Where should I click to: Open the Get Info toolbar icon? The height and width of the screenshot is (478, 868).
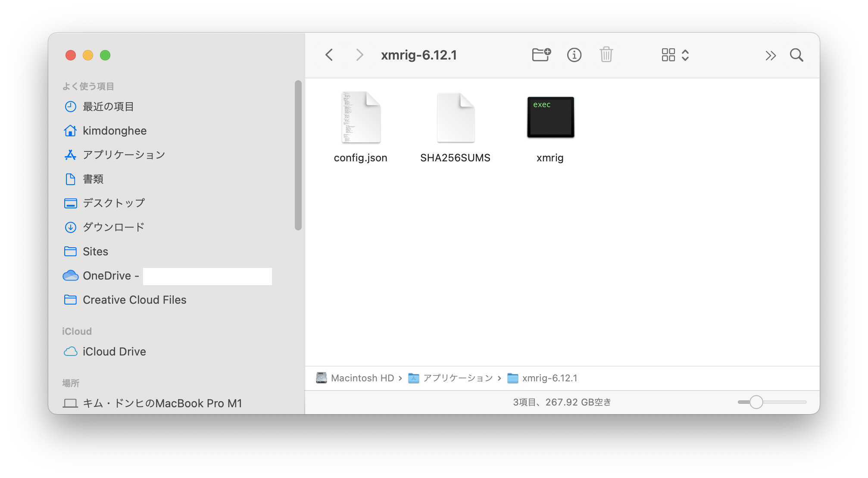[574, 55]
